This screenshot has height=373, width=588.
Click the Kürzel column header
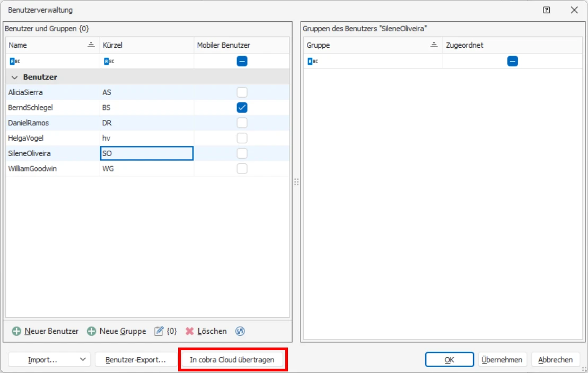tap(114, 45)
